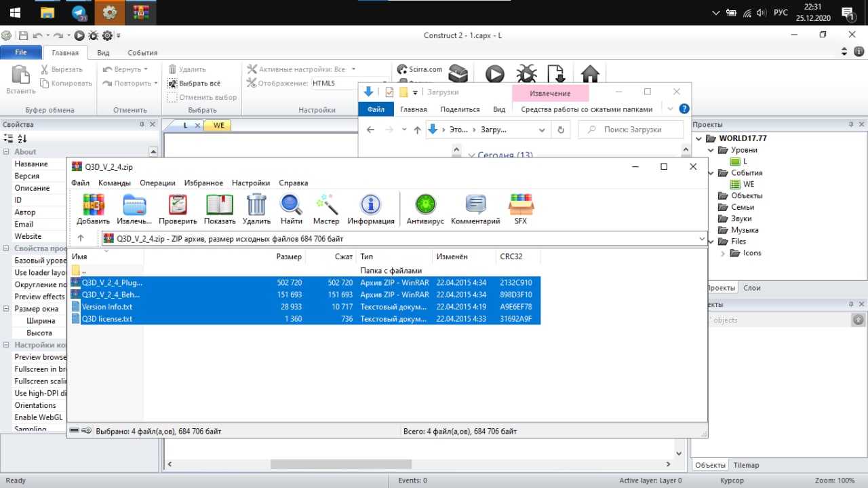Collapse the Сегодня group in Explorer
This screenshot has height=488, width=868.
(472, 155)
